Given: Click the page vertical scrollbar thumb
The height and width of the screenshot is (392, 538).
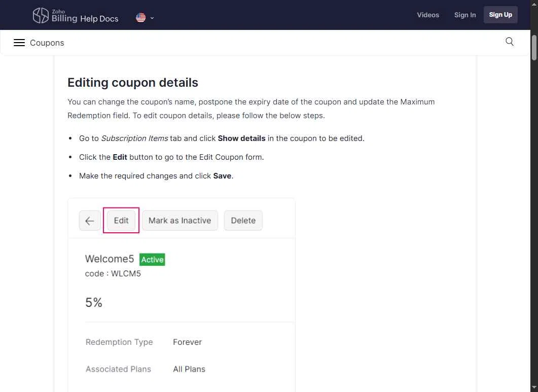Looking at the screenshot, I should [x=534, y=47].
